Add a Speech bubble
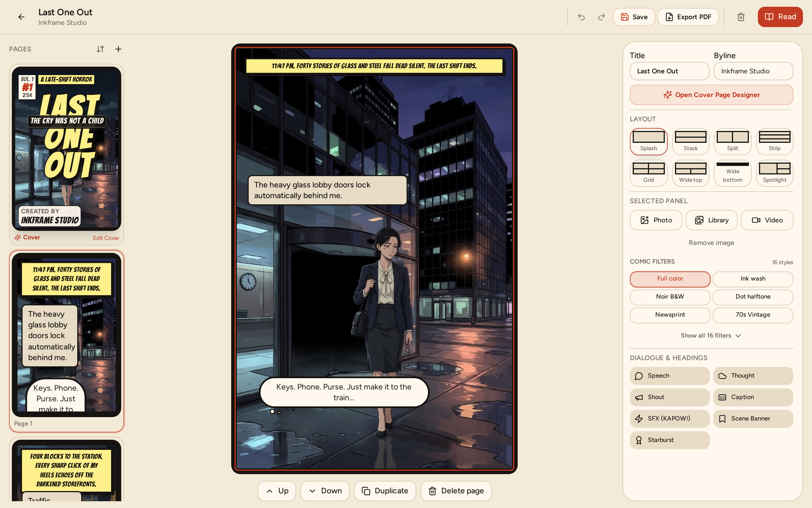Viewport: 812px width, 508px height. pos(670,376)
